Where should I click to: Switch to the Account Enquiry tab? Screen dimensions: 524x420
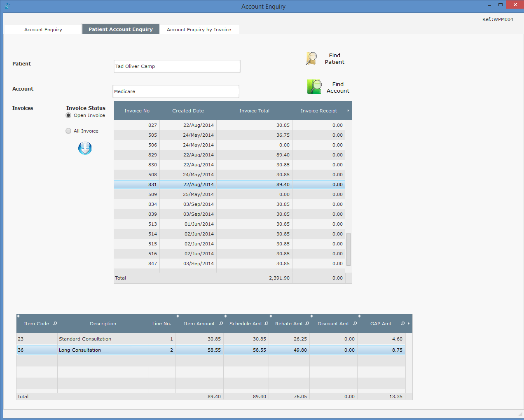click(43, 30)
